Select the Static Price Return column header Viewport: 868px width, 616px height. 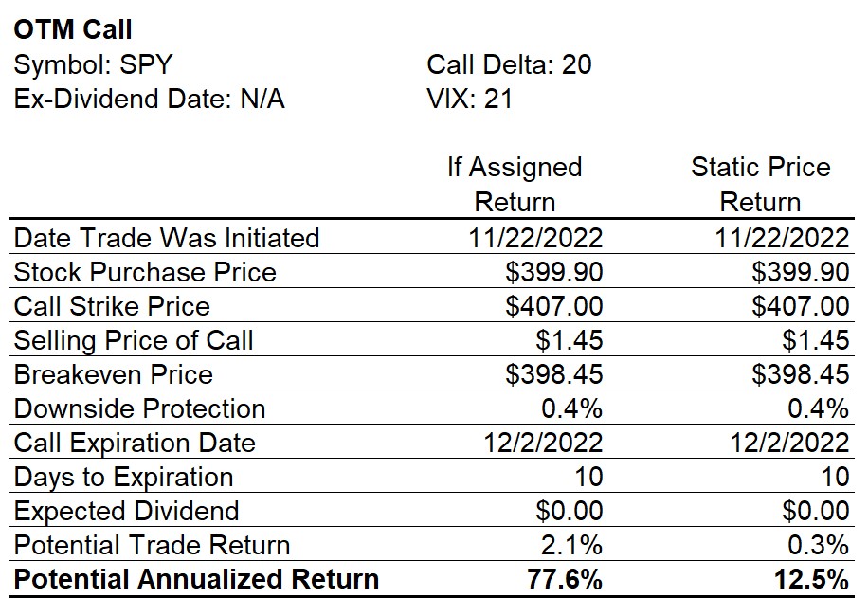761,184
